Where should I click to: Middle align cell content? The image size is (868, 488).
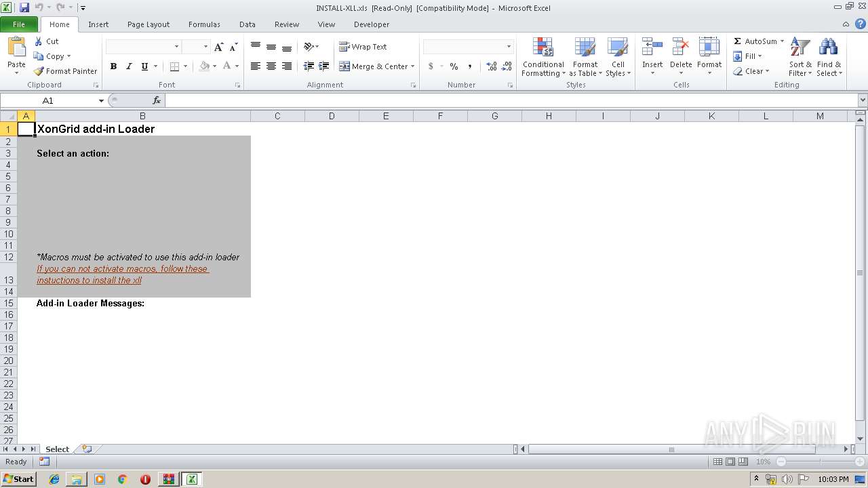pyautogui.click(x=271, y=47)
